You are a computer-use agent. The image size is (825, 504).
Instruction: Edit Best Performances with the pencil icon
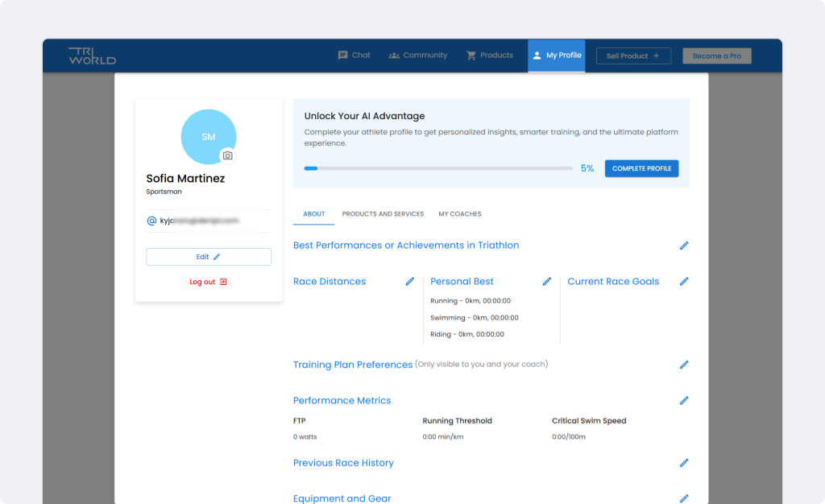click(x=684, y=246)
